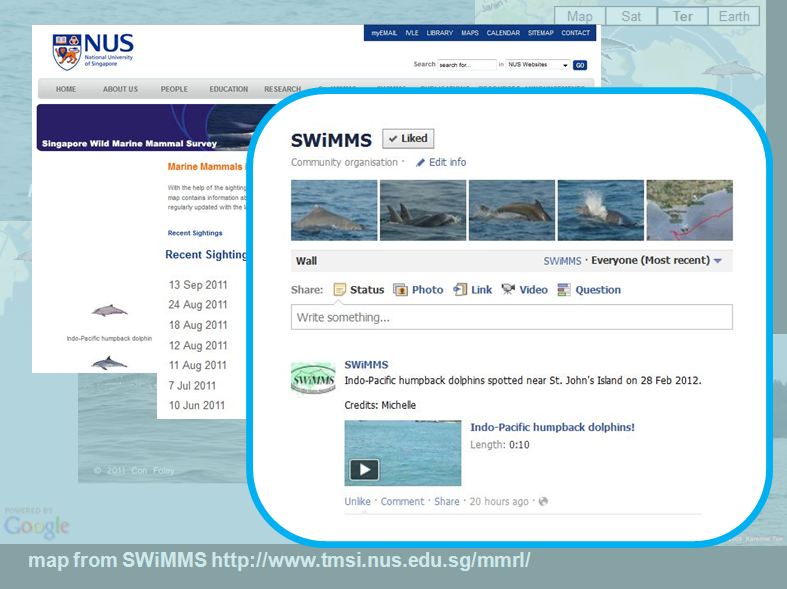Open the NUS Websites search scope dropdown
This screenshot has height=589, width=787.
point(538,65)
